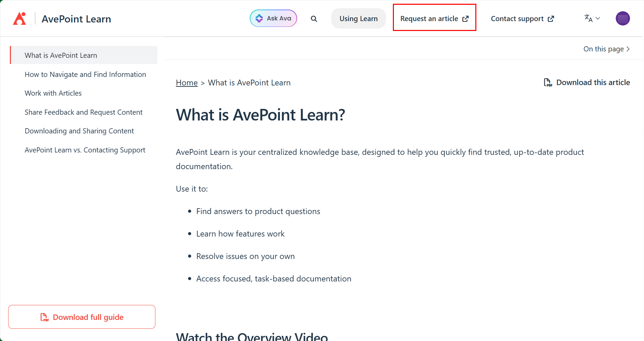
Task: Click the 'Use it to:' text
Action: 192,189
